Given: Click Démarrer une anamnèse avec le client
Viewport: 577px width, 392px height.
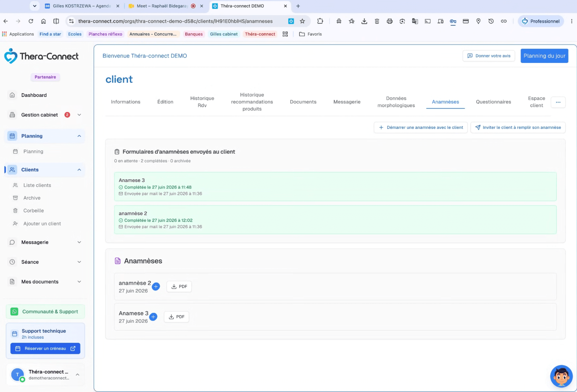Looking at the screenshot, I should [421, 127].
